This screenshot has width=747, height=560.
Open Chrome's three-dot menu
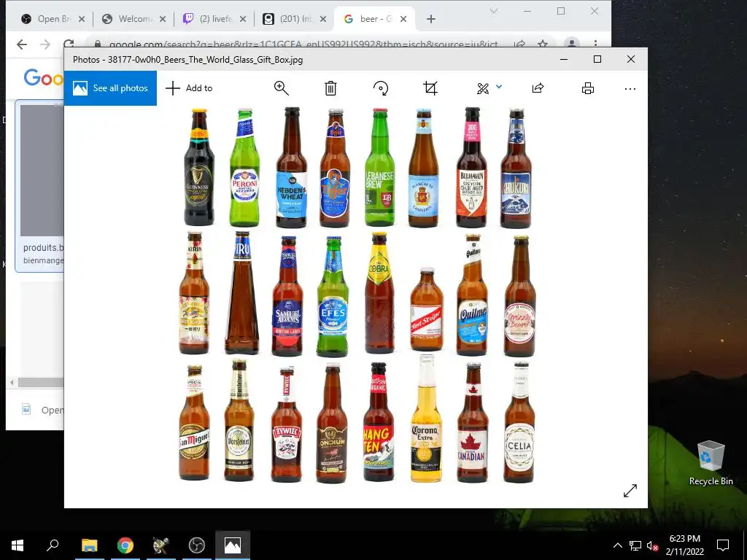tap(595, 43)
